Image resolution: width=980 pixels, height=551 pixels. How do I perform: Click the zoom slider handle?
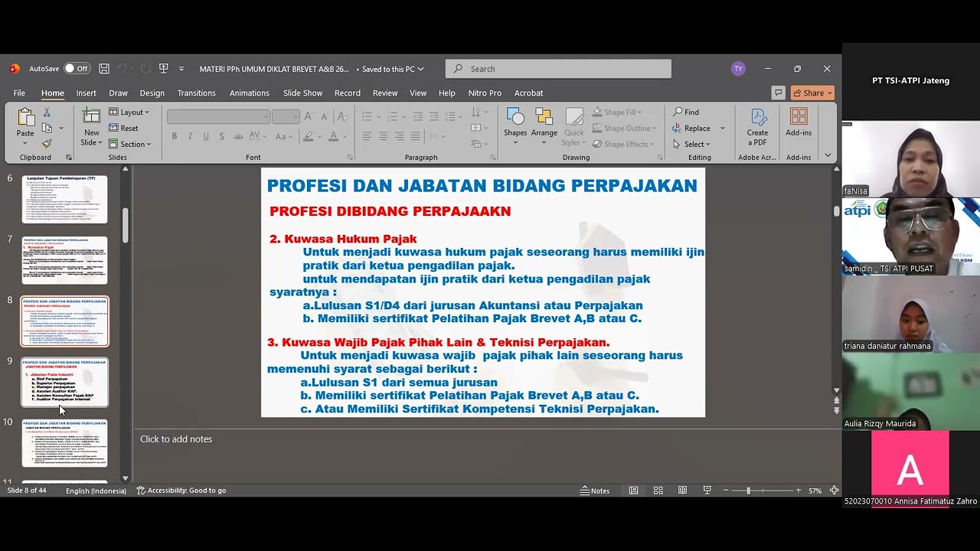point(749,491)
